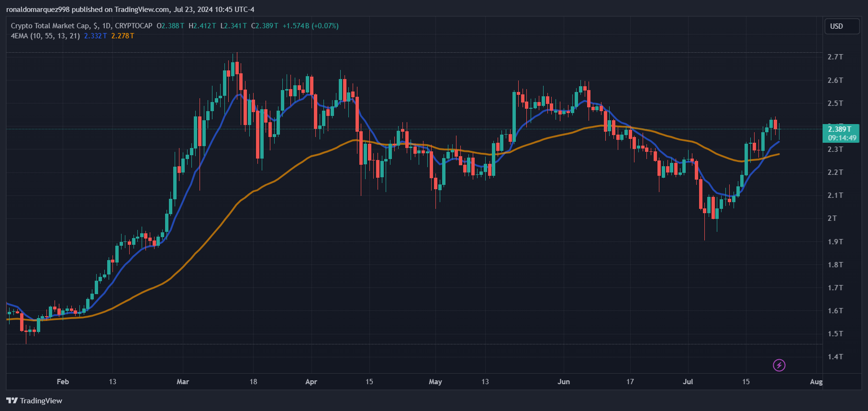The width and height of the screenshot is (868, 411).
Task: Click the May label on time axis
Action: click(435, 382)
